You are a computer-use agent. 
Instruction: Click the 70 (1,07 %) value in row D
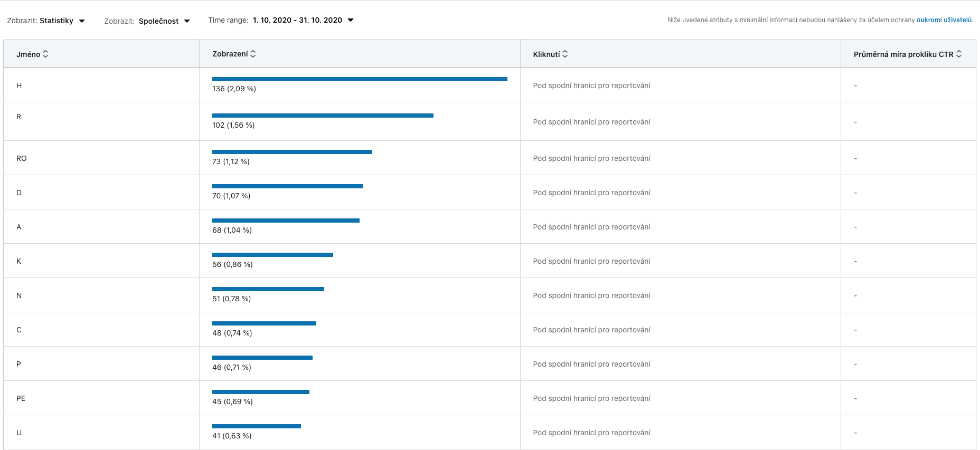(x=231, y=196)
